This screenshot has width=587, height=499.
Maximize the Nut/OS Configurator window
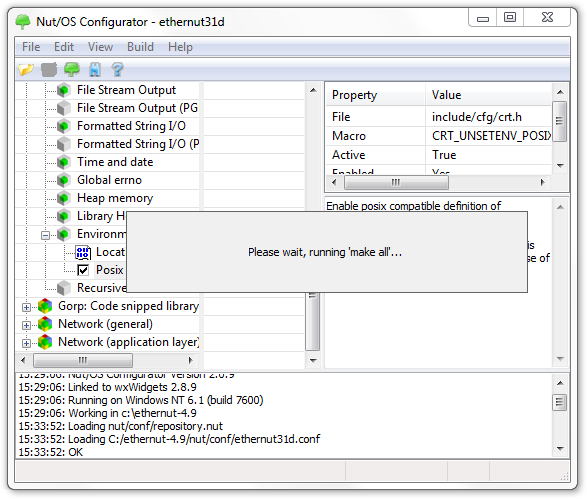510,18
